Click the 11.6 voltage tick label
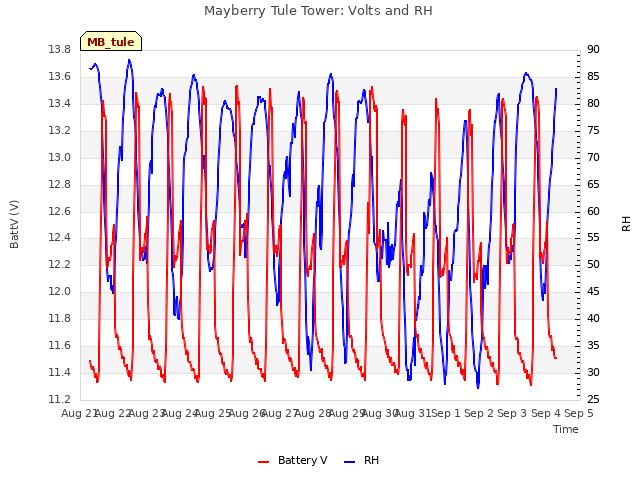640x480 pixels. pos(60,346)
